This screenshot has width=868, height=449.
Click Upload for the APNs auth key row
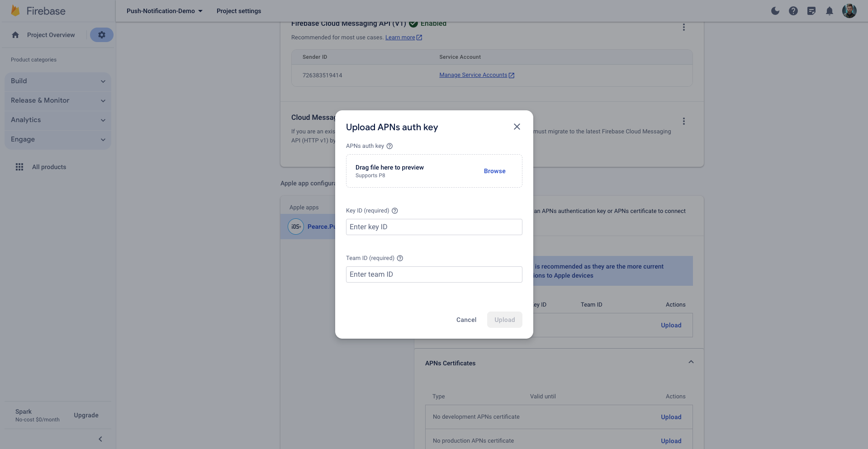pyautogui.click(x=671, y=325)
